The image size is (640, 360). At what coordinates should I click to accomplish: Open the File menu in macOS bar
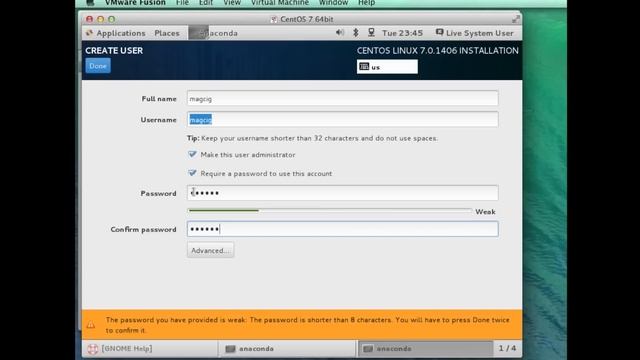click(x=182, y=3)
